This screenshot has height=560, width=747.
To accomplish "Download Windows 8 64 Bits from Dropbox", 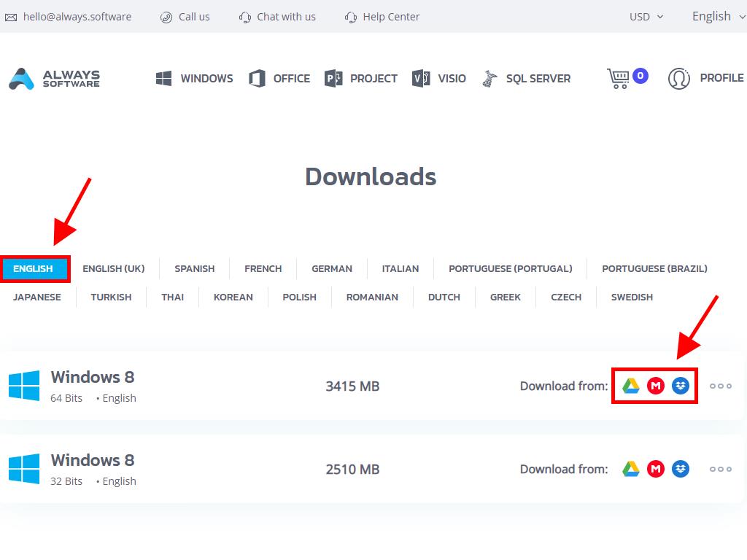I will pyautogui.click(x=681, y=386).
